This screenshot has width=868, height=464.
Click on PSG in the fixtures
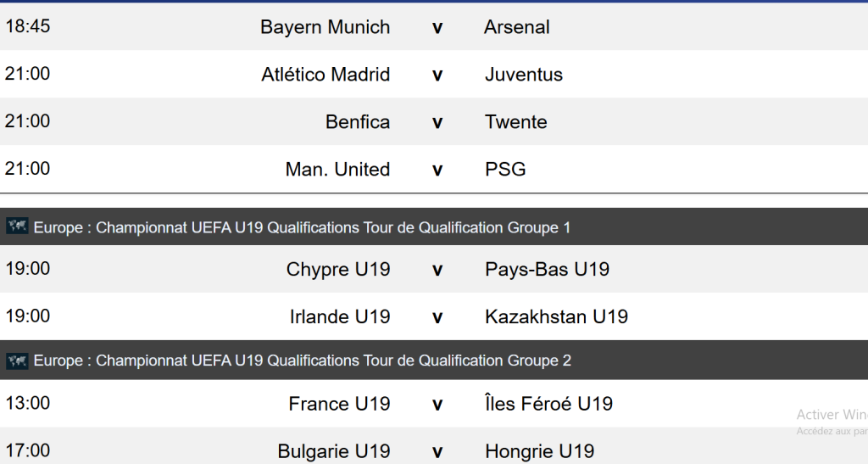click(x=505, y=170)
